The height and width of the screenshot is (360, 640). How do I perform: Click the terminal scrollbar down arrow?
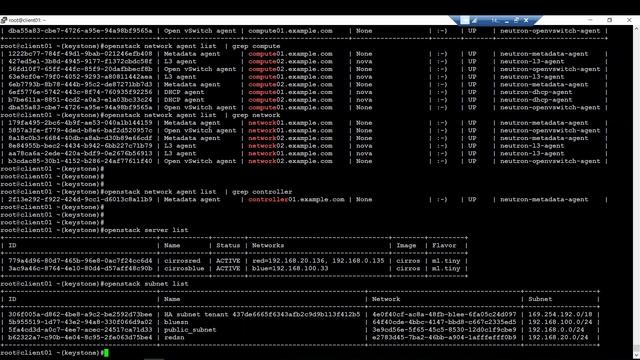pos(636,356)
